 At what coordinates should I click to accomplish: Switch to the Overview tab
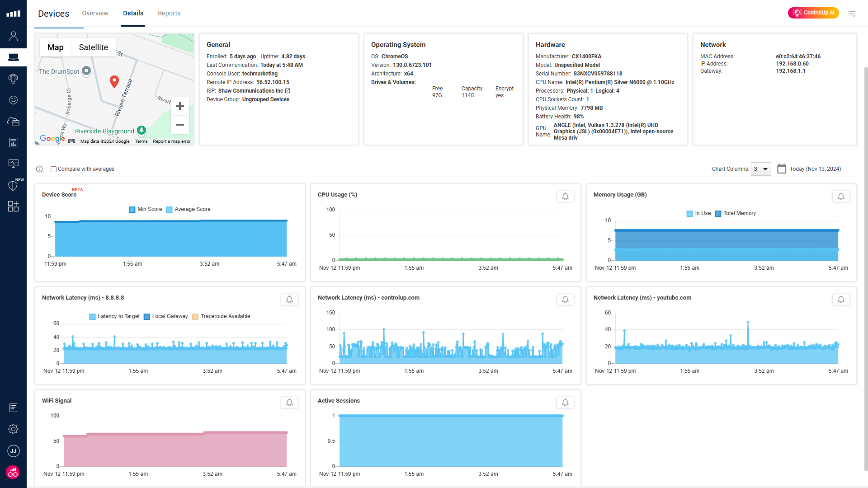pos(95,13)
